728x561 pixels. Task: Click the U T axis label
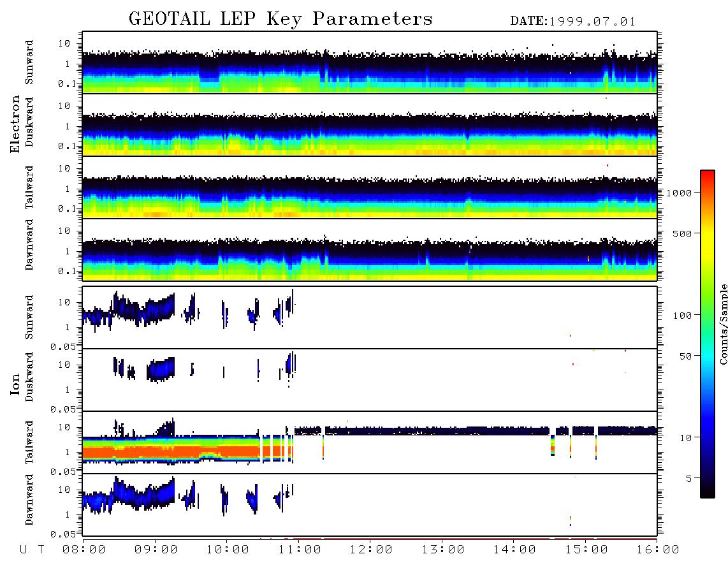pyautogui.click(x=32, y=550)
